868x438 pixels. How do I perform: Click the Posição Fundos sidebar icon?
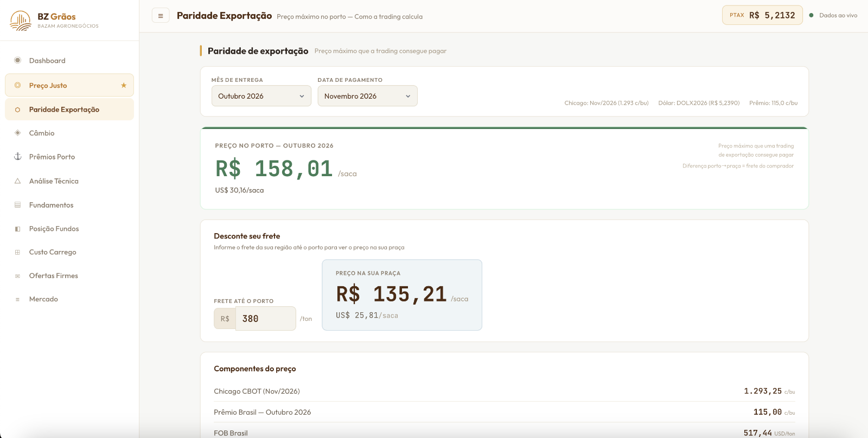(x=18, y=229)
